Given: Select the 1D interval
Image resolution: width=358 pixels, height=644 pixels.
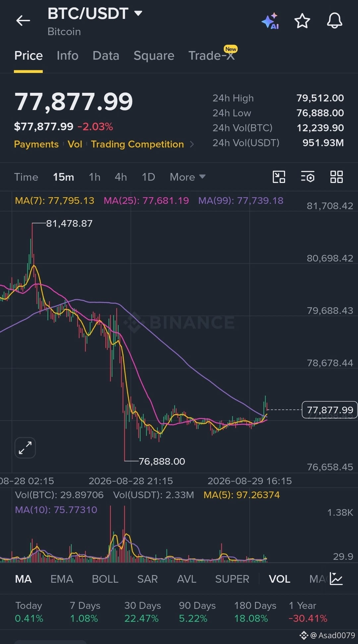Looking at the screenshot, I should pos(149,177).
